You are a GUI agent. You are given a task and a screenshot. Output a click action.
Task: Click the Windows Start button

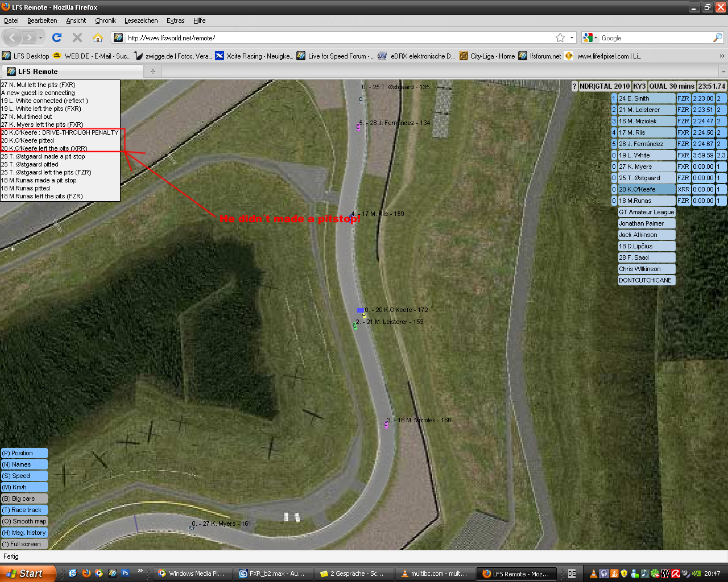(27, 573)
